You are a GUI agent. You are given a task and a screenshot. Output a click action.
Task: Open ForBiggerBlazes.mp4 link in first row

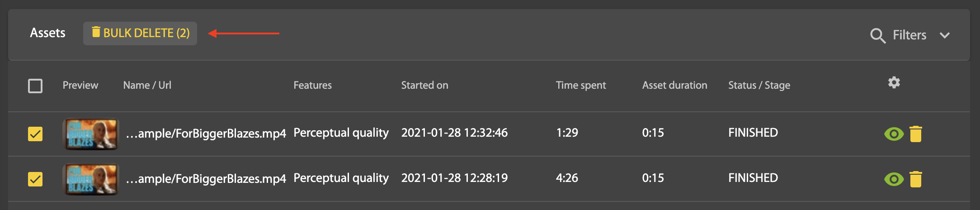(206, 134)
